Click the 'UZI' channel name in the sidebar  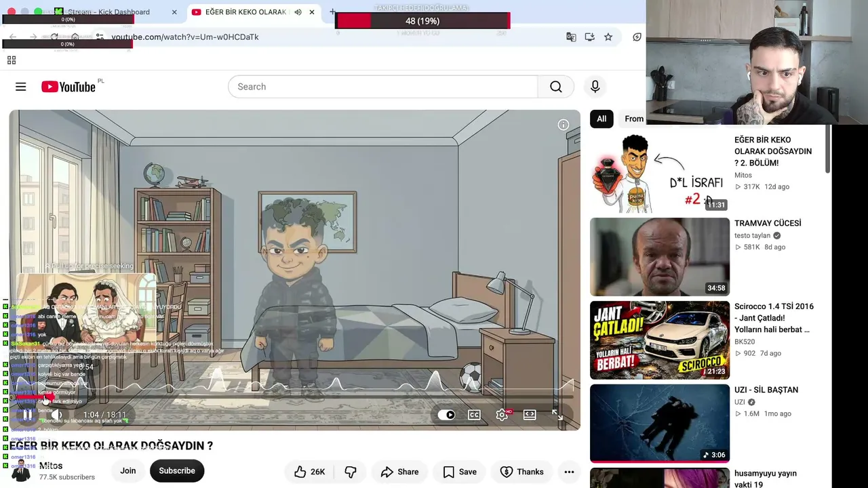click(x=740, y=403)
